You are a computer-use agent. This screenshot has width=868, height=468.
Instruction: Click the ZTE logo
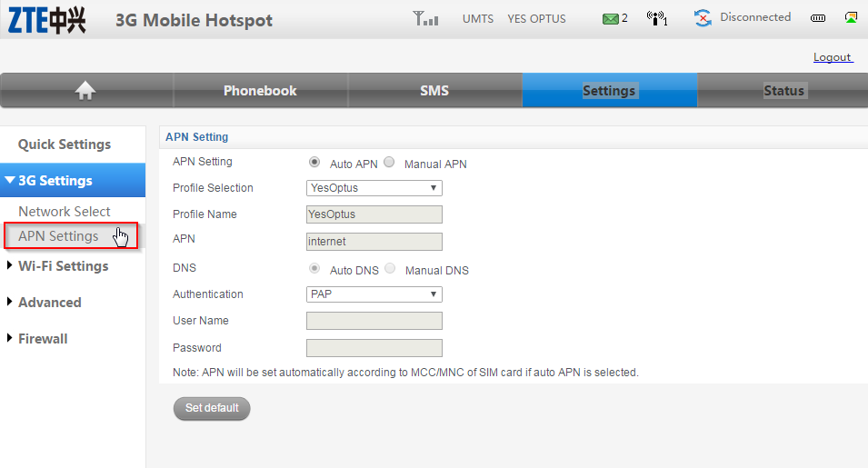point(47,20)
